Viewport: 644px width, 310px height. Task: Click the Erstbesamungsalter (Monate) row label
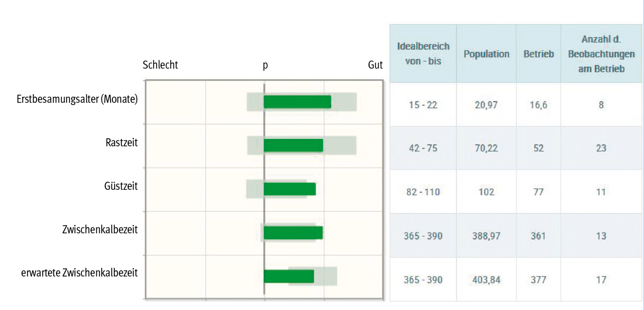point(77,99)
